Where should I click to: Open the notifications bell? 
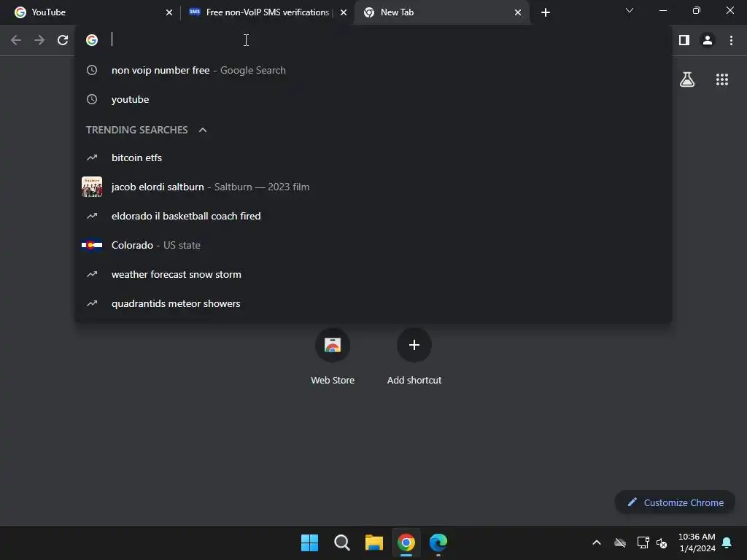727,542
